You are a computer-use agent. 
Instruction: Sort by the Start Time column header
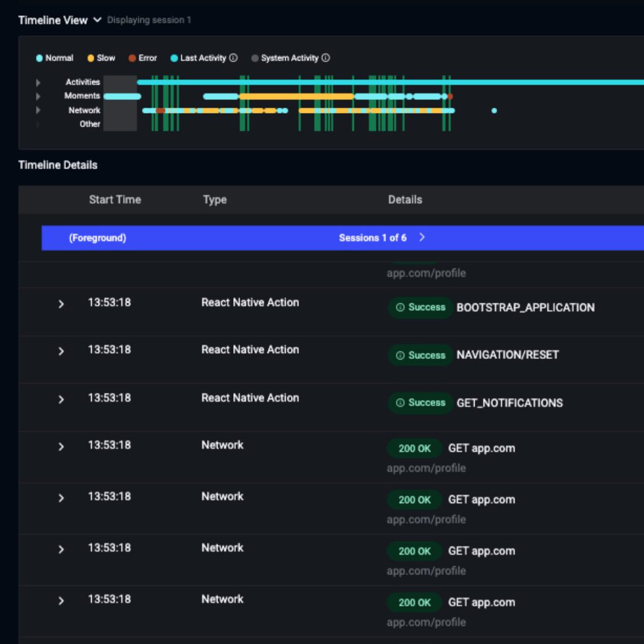pos(115,200)
